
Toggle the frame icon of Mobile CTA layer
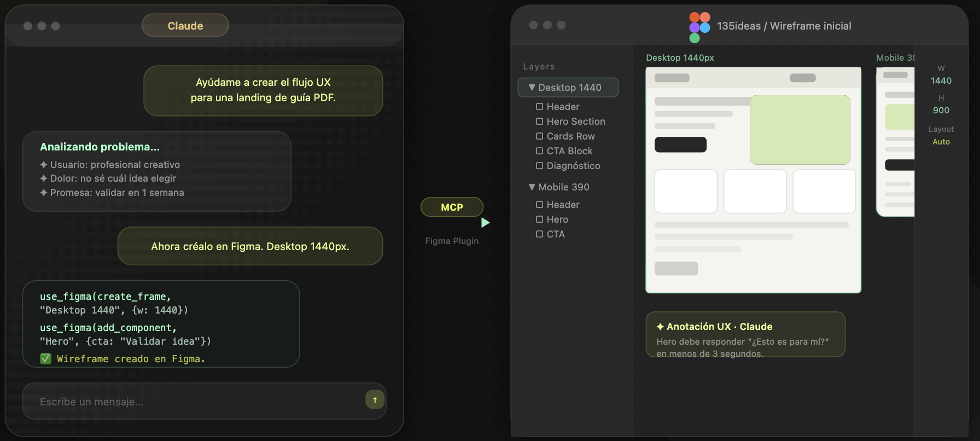(540, 234)
